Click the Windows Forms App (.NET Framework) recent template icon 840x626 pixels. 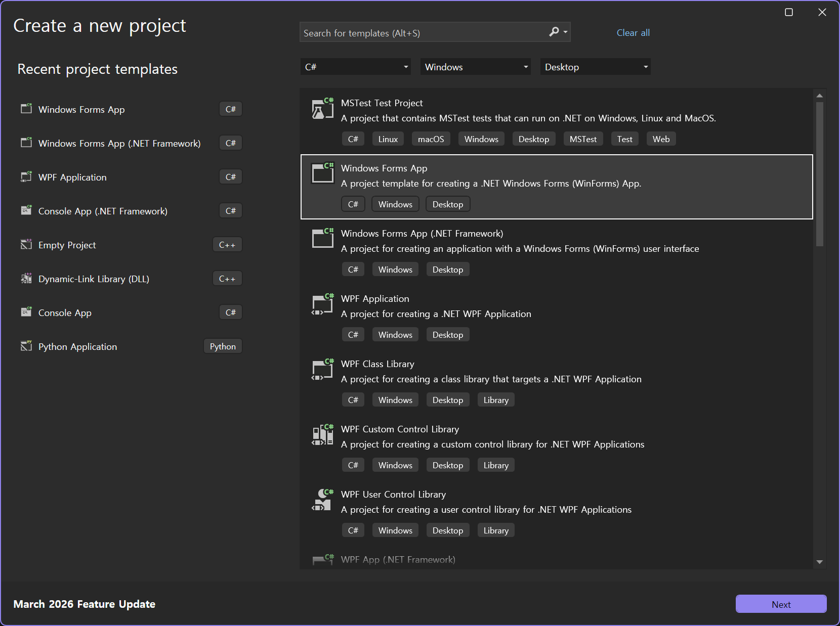pos(26,143)
